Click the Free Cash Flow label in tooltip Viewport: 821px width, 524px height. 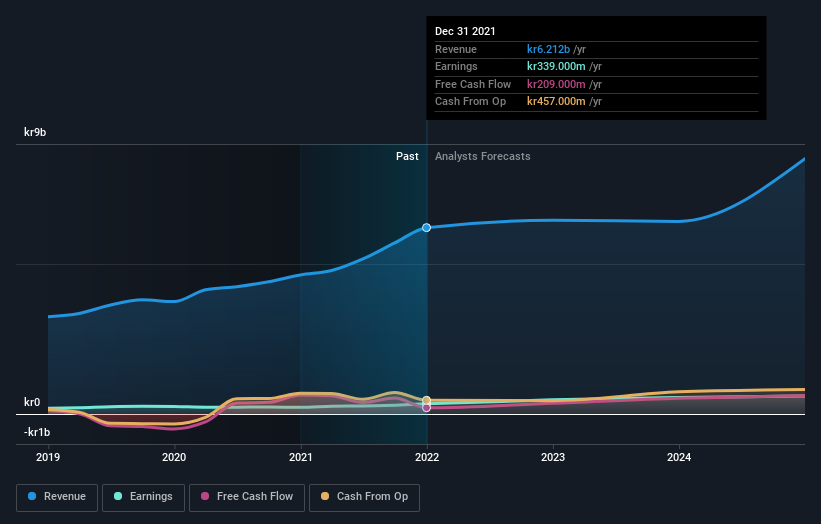pos(473,84)
